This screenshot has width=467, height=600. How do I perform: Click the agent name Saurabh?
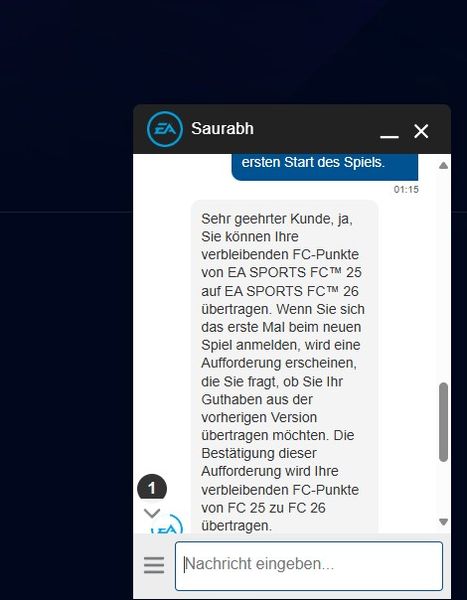(x=222, y=129)
